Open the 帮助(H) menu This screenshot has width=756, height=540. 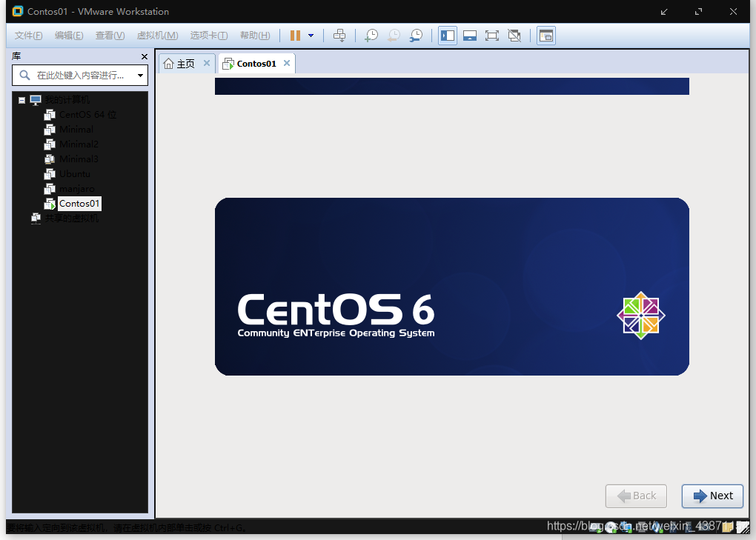(255, 35)
